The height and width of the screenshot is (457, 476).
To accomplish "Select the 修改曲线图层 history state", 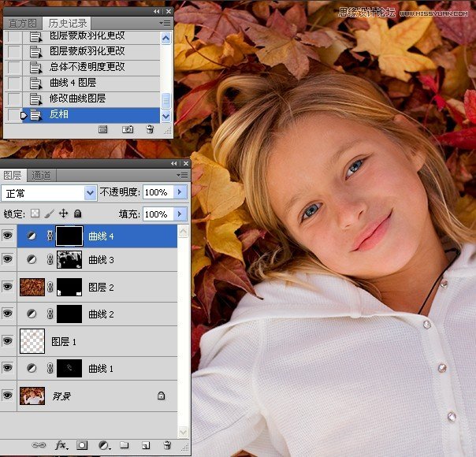I will click(82, 98).
